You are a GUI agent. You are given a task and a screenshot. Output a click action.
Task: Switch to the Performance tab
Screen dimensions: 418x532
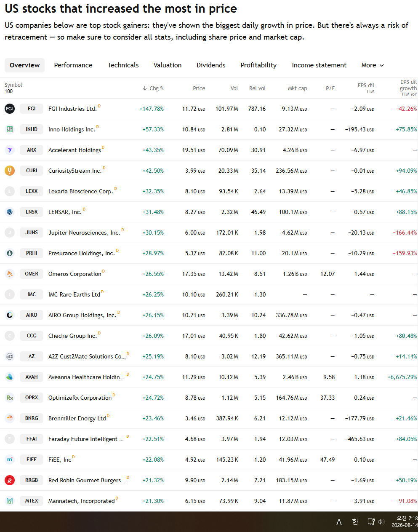(73, 65)
